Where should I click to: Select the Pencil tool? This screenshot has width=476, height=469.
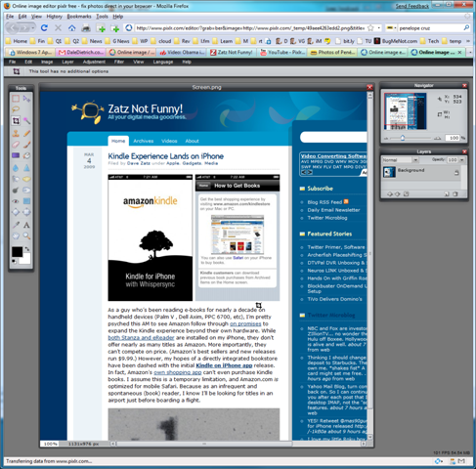click(x=26, y=133)
